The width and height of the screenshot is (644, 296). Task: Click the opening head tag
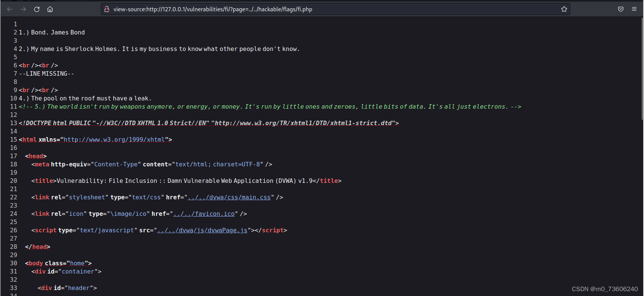point(36,156)
